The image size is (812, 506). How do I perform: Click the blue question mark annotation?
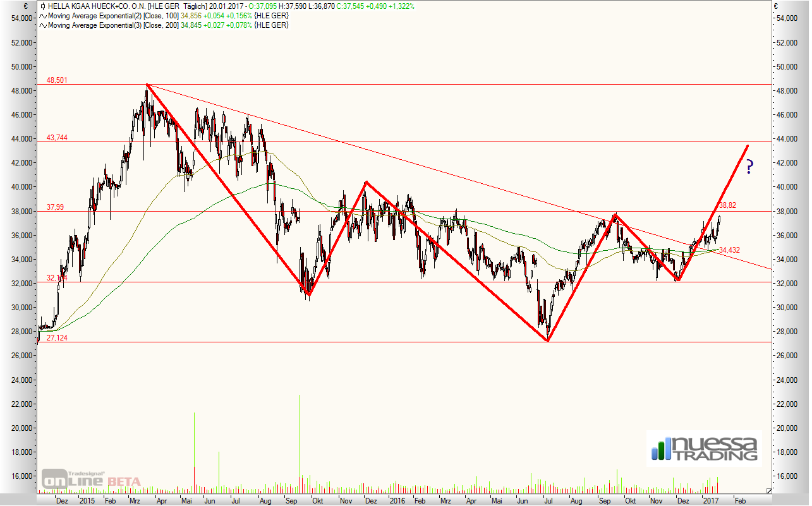749,167
